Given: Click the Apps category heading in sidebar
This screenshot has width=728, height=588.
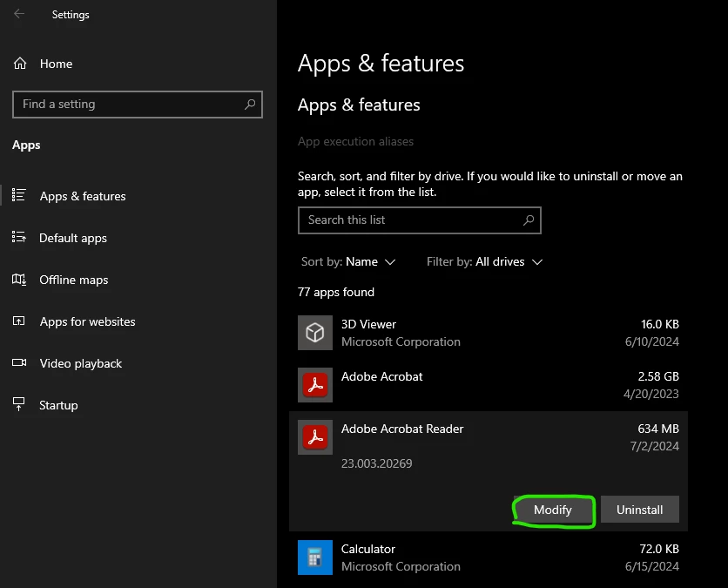Looking at the screenshot, I should (x=26, y=145).
